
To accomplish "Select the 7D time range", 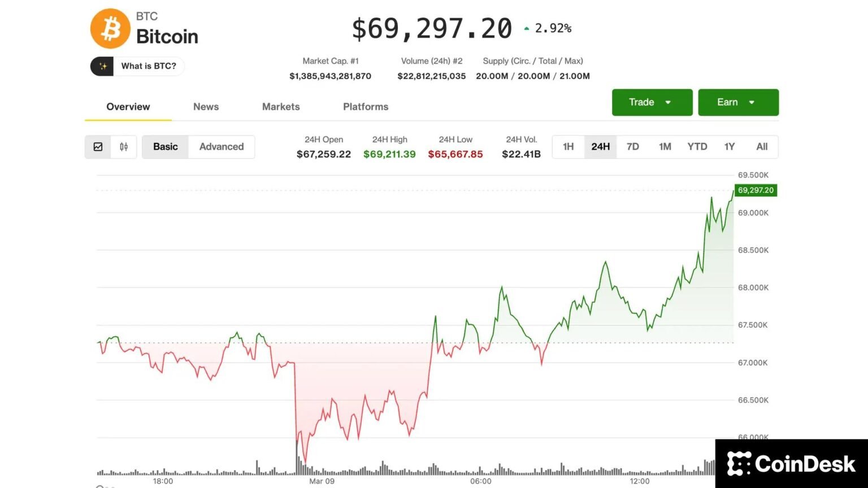I will [x=632, y=146].
